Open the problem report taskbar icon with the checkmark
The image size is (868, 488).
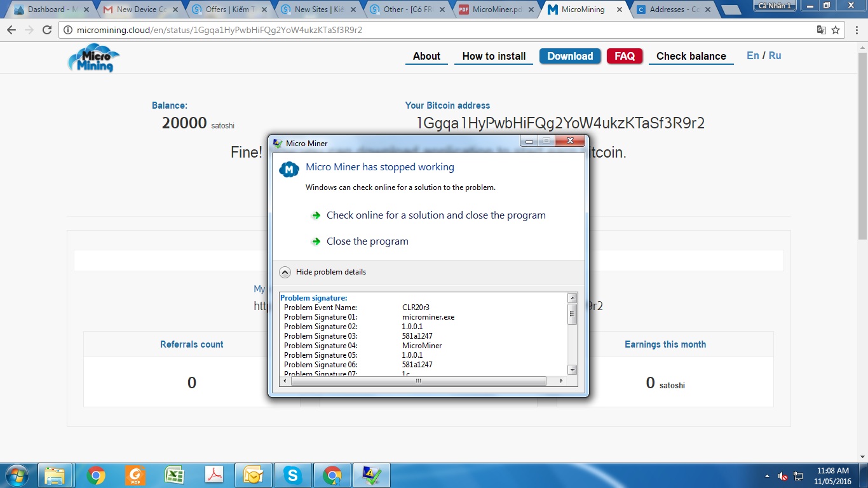(x=372, y=475)
